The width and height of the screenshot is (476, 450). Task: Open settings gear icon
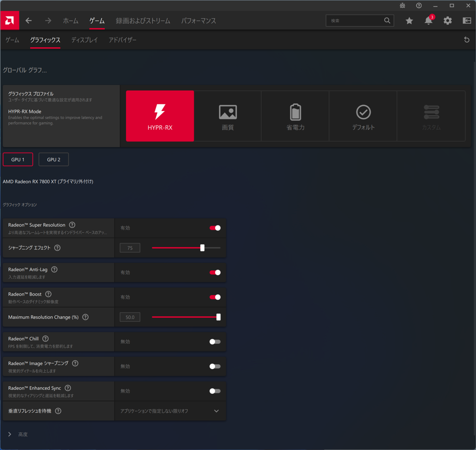coord(448,21)
